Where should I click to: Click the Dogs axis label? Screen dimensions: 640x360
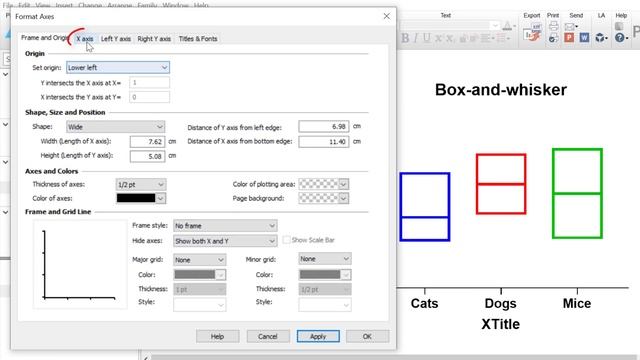coord(500,303)
